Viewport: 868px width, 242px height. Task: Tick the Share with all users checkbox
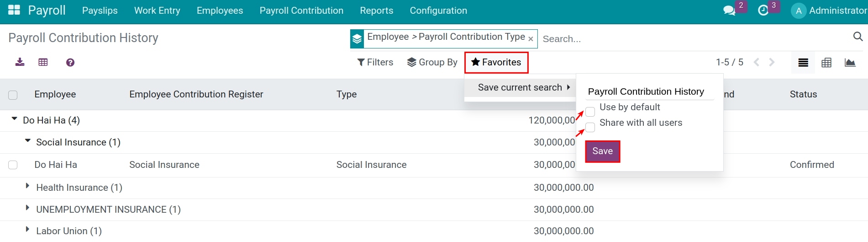click(x=590, y=127)
